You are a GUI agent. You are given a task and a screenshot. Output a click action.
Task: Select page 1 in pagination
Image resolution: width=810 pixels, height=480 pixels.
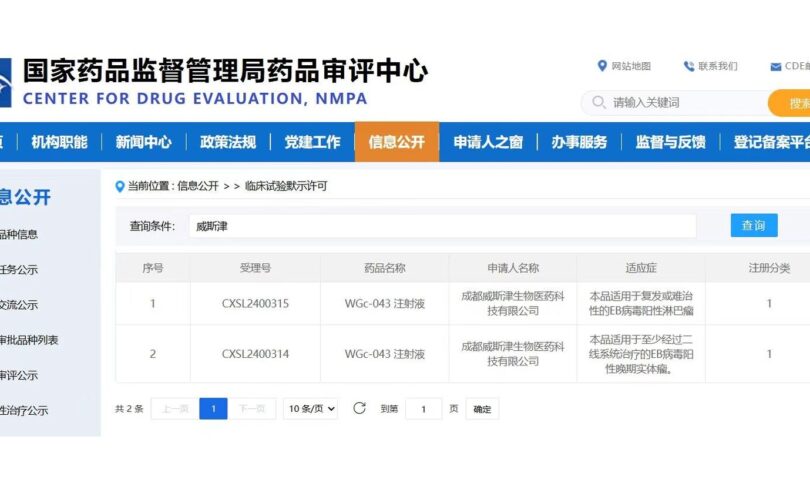tap(213, 408)
